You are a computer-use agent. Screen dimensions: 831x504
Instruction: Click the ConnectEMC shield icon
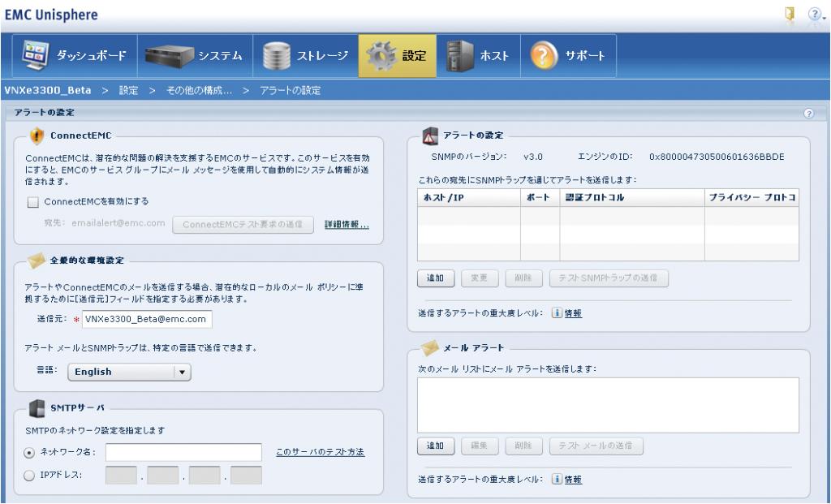(37, 136)
